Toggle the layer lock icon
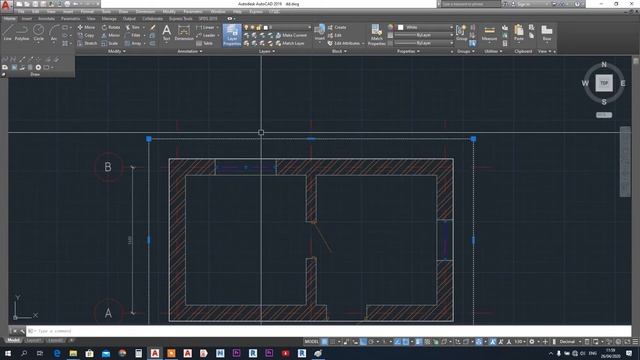Screen dimensions: 640x360 coord(258,27)
